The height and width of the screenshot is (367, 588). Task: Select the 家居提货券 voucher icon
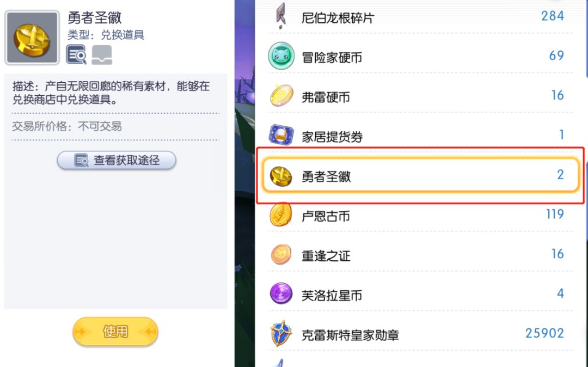coord(281,136)
